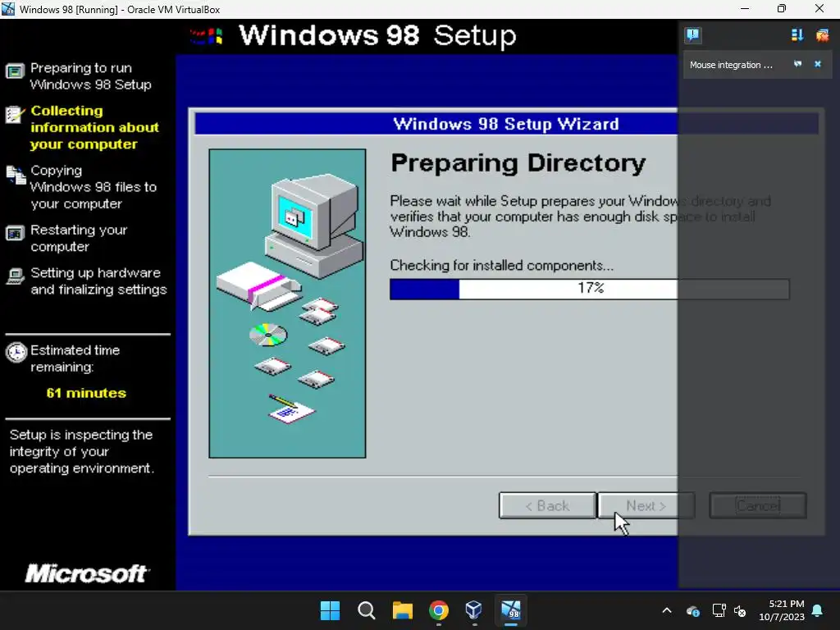
Task: Click the 'Restarting your computer' step text
Action: click(79, 239)
